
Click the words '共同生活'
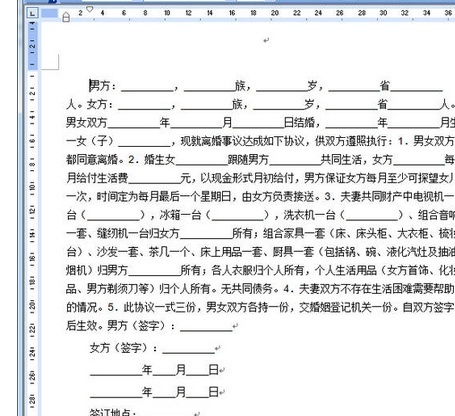pos(341,160)
